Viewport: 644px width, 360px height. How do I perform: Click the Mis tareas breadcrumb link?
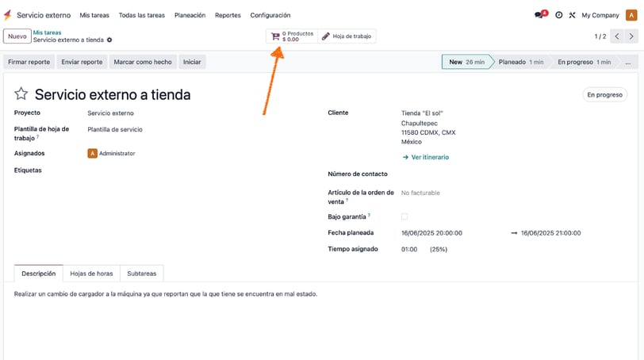pyautogui.click(x=48, y=33)
